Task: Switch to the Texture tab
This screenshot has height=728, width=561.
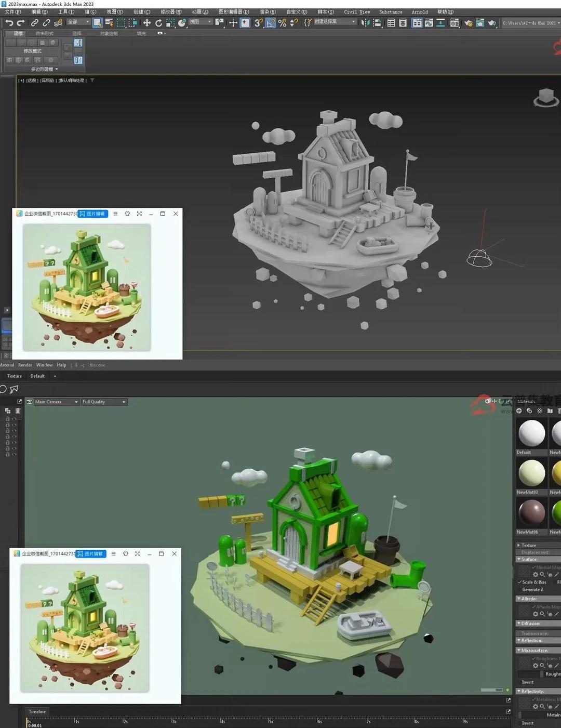Action: pyautogui.click(x=15, y=376)
